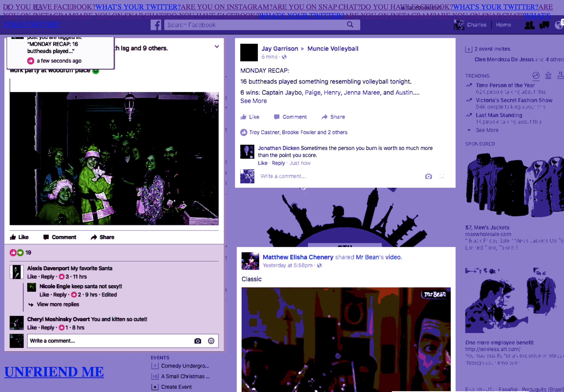Open the Muncie Volleyball group link
The image size is (564, 392).
(x=333, y=49)
